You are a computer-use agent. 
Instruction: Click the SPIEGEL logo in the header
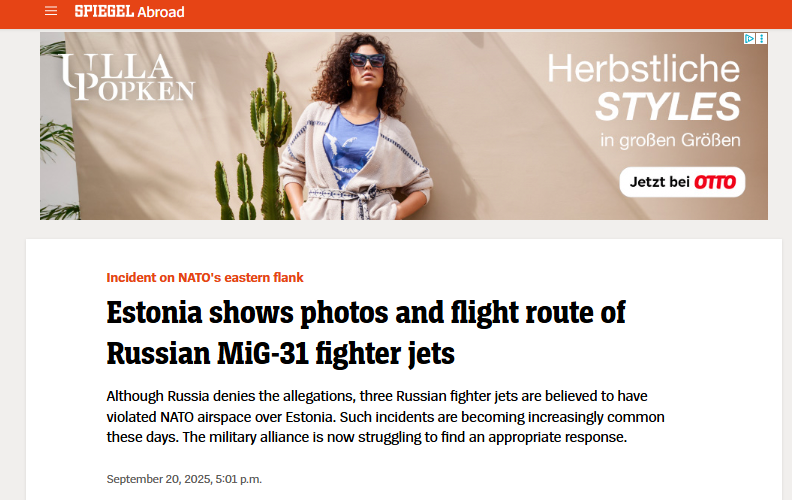[x=104, y=11]
